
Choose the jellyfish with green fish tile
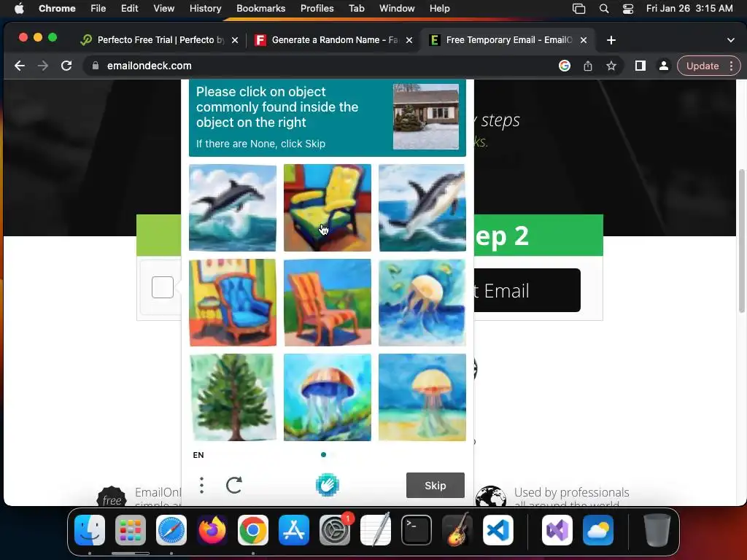[x=422, y=303]
